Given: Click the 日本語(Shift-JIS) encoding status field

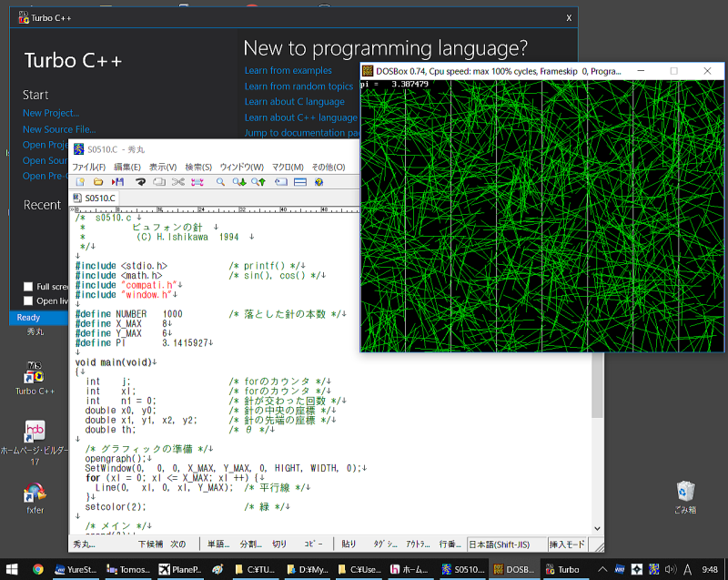Looking at the screenshot, I should coord(506,544).
